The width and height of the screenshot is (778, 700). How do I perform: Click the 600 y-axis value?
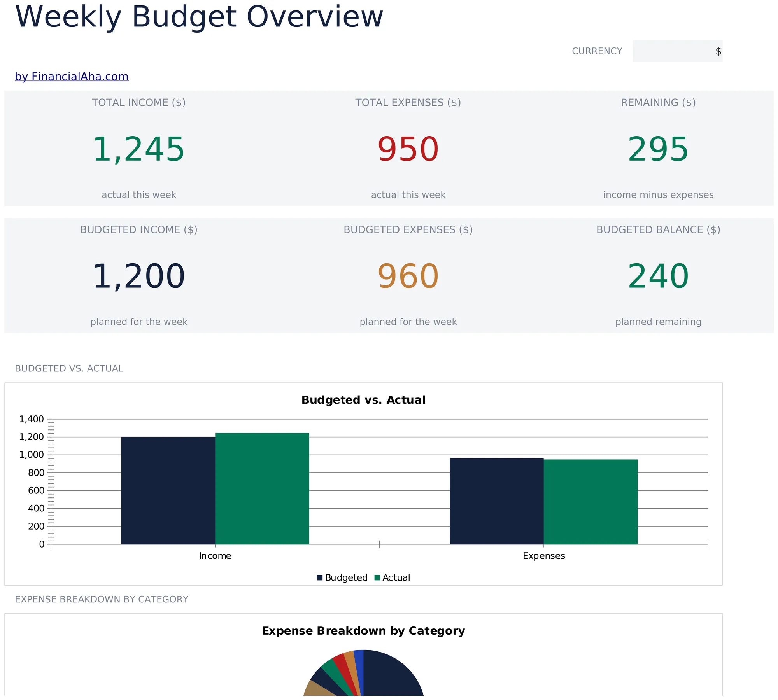36,490
